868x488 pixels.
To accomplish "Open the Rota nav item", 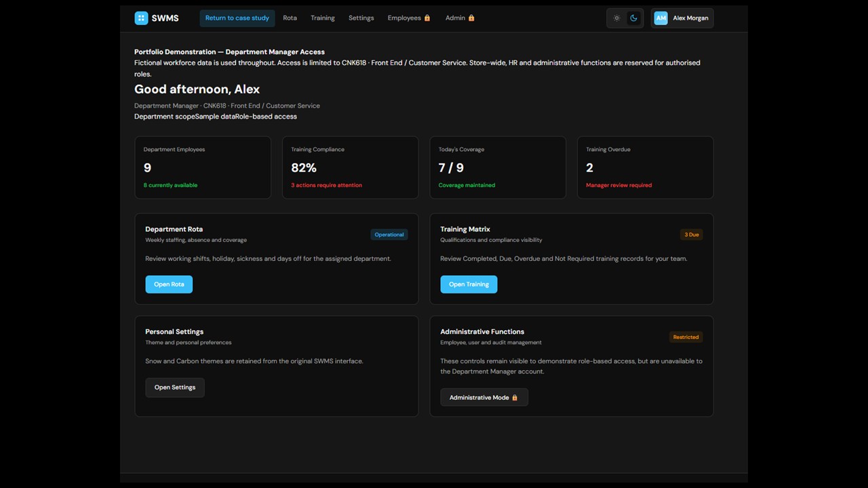I will pos(290,18).
